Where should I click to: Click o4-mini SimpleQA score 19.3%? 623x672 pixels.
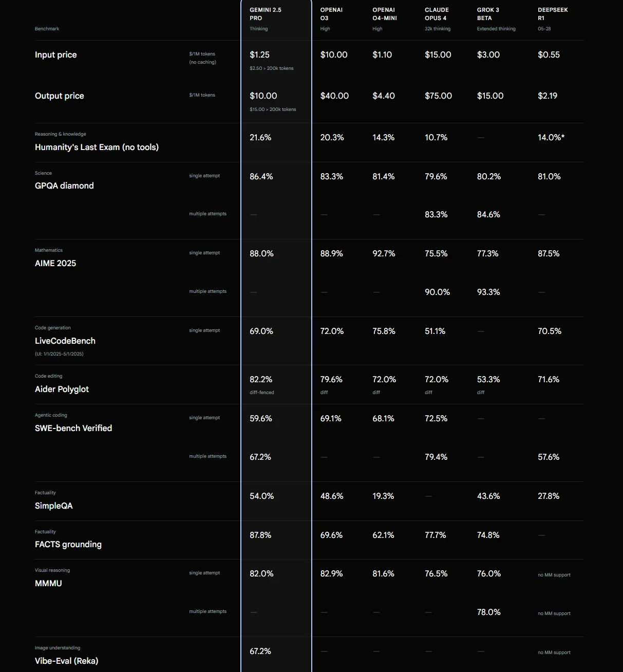click(x=383, y=496)
